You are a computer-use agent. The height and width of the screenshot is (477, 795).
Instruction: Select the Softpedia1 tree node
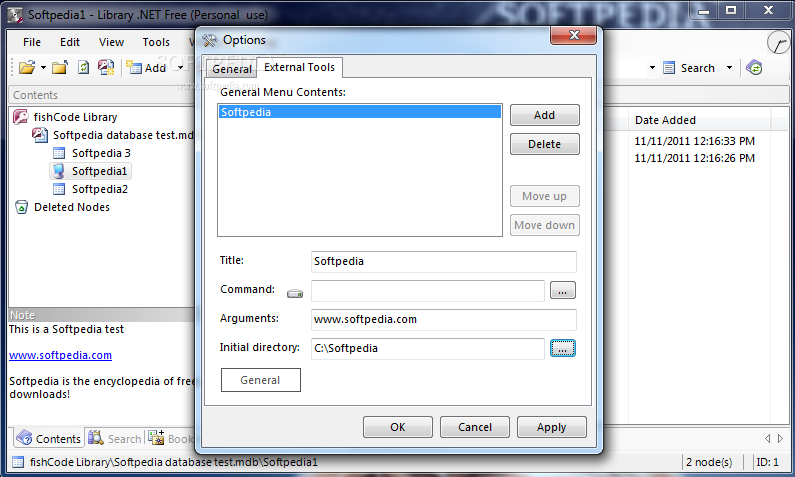99,171
